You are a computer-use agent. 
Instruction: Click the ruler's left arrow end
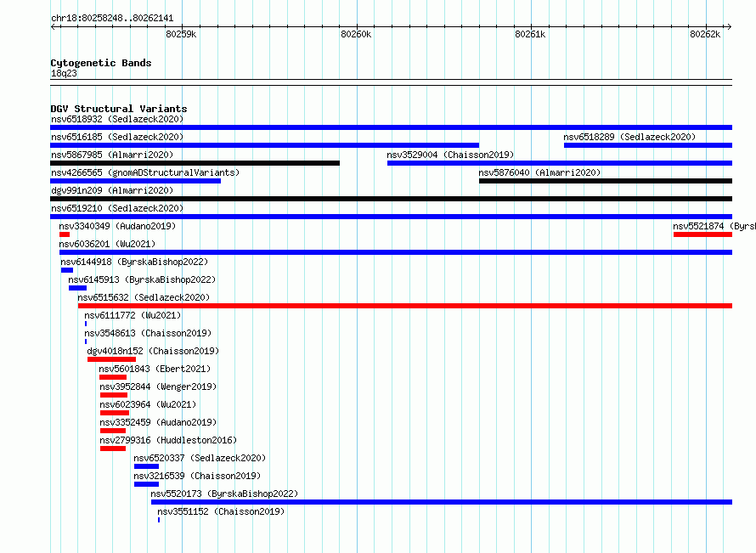pyautogui.click(x=53, y=26)
